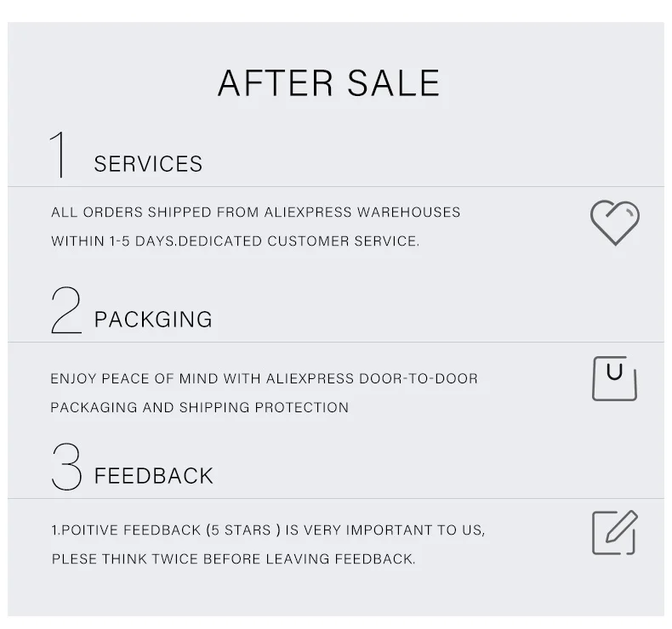Click the PACKGING heading
The width and height of the screenshot is (672, 629).
tap(153, 320)
